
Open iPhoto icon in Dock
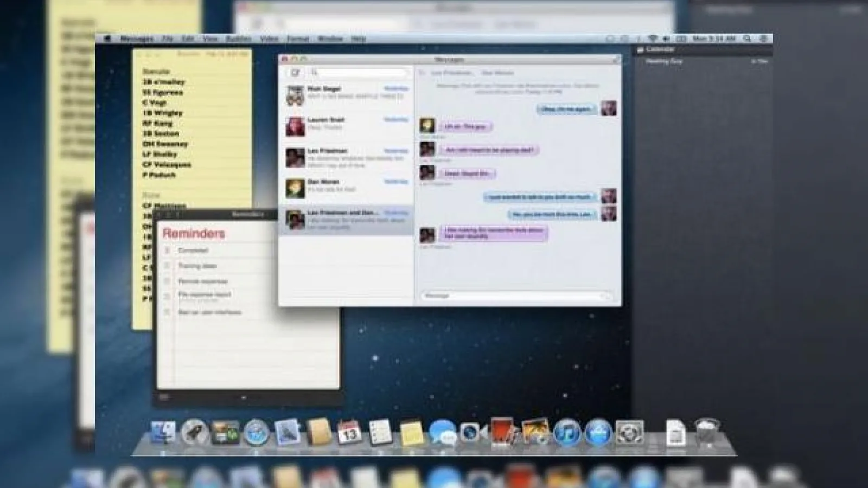[535, 433]
